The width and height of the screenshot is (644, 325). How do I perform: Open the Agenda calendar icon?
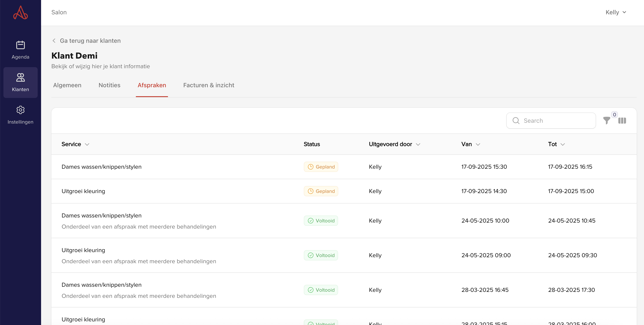coord(20,45)
